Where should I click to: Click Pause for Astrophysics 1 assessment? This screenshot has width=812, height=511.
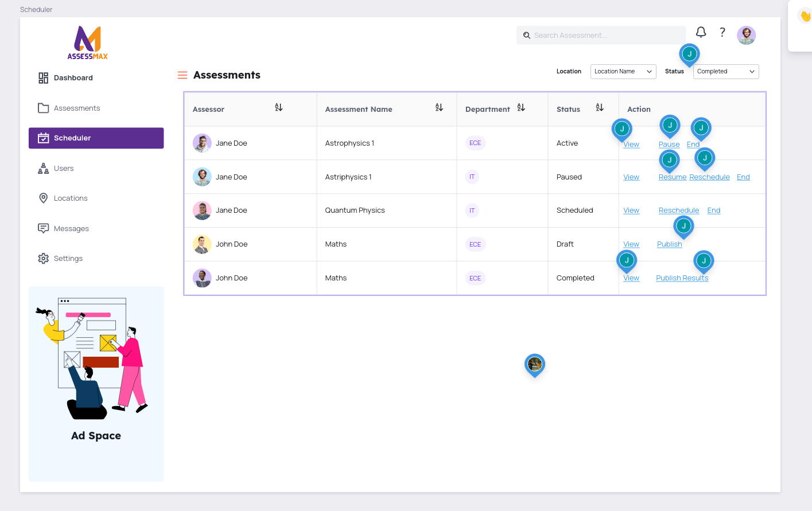[x=669, y=145]
